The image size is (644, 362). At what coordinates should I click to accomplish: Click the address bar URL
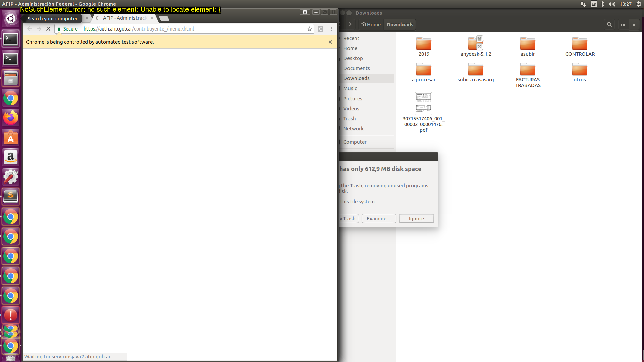(139, 29)
